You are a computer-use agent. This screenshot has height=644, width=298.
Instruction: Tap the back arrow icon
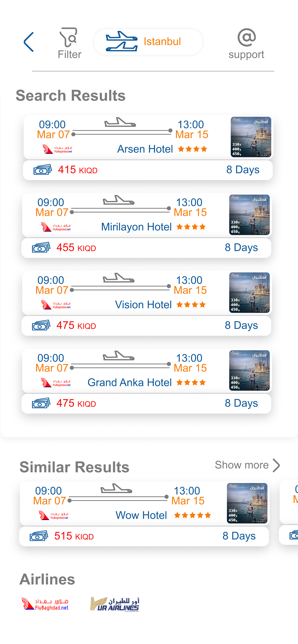click(29, 42)
